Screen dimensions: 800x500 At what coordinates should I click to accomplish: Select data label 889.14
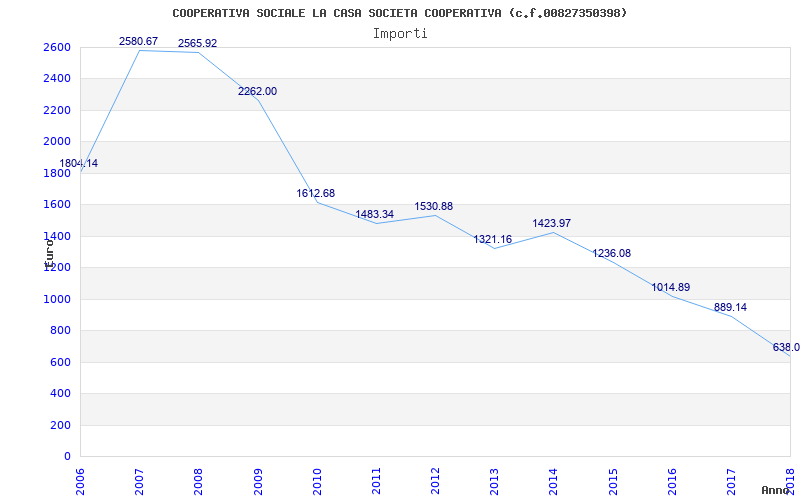pos(730,307)
